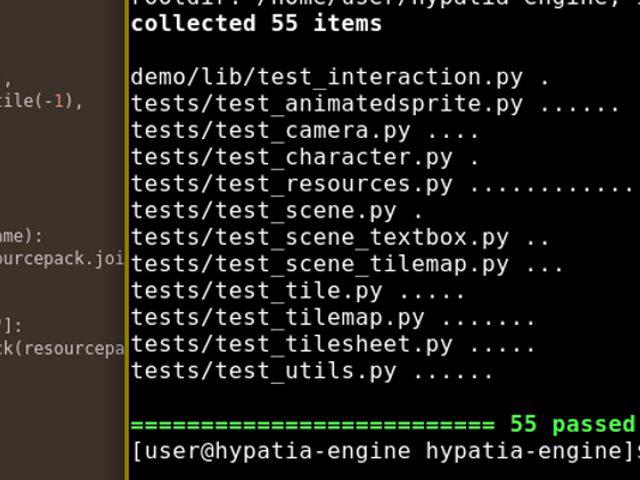Click the "ourcepack.joi" code line

[x=62, y=259]
